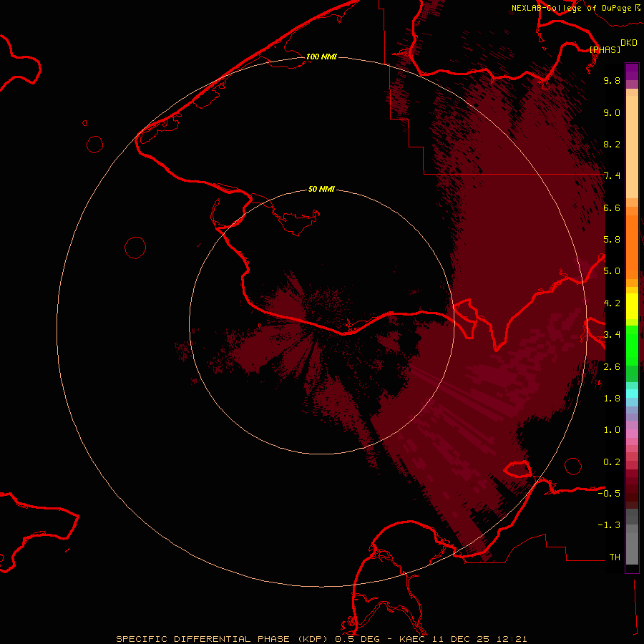Image resolution: width=644 pixels, height=644 pixels.
Task: Click the 9.0 scale value
Action: tap(612, 112)
